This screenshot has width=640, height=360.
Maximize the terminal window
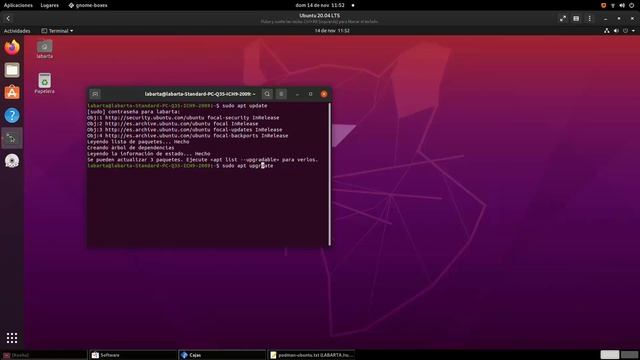tap(311, 94)
